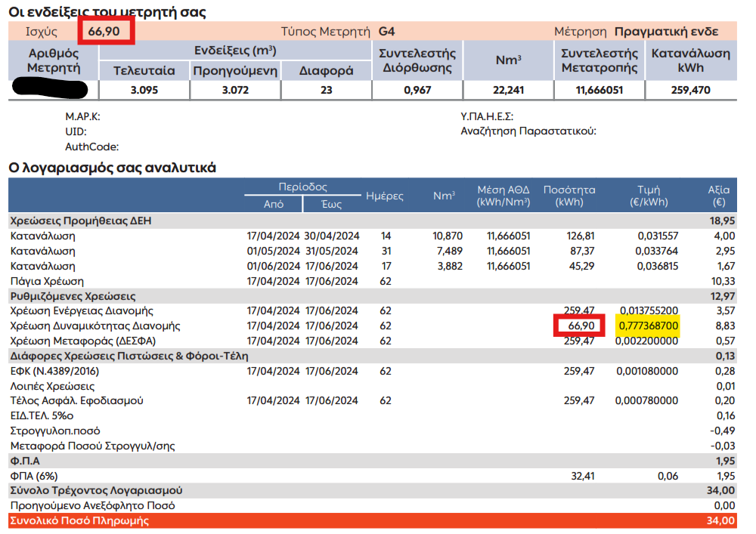This screenshot has height=534, width=756.
Task: Click the 66,90 value beside Ισχύς
Action: [104, 31]
